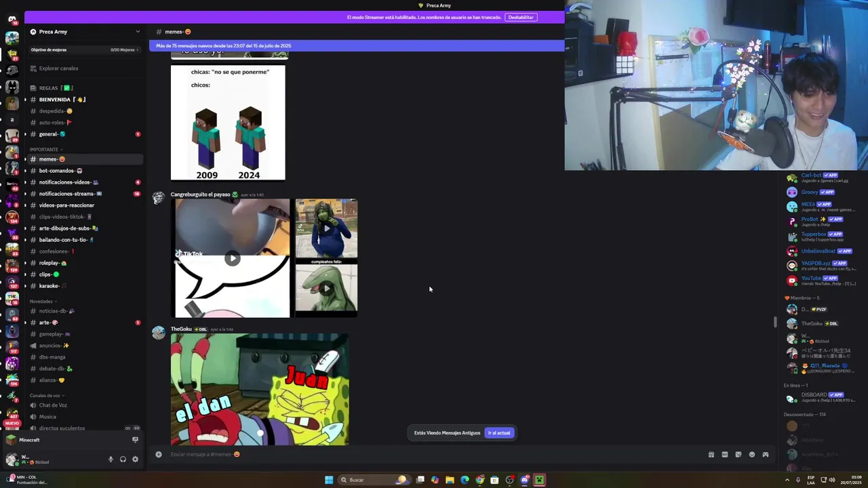Screen dimensions: 868x488
Task: Disable Streamer mode with Deshabilitar button
Action: point(521,17)
